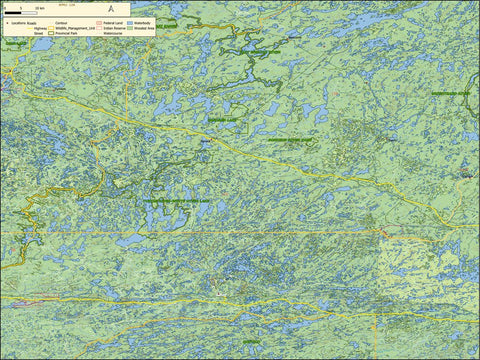
Task: Click the 'Highway' legend label
Action: 40,28
